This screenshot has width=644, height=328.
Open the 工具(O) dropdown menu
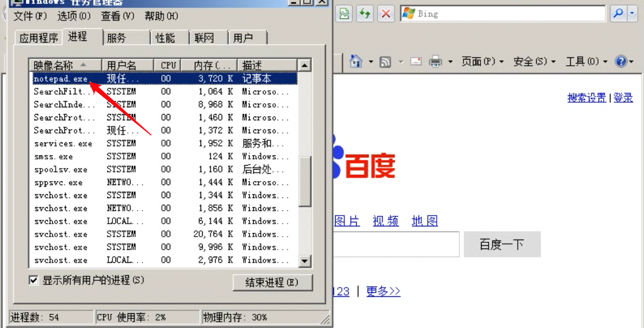point(587,62)
